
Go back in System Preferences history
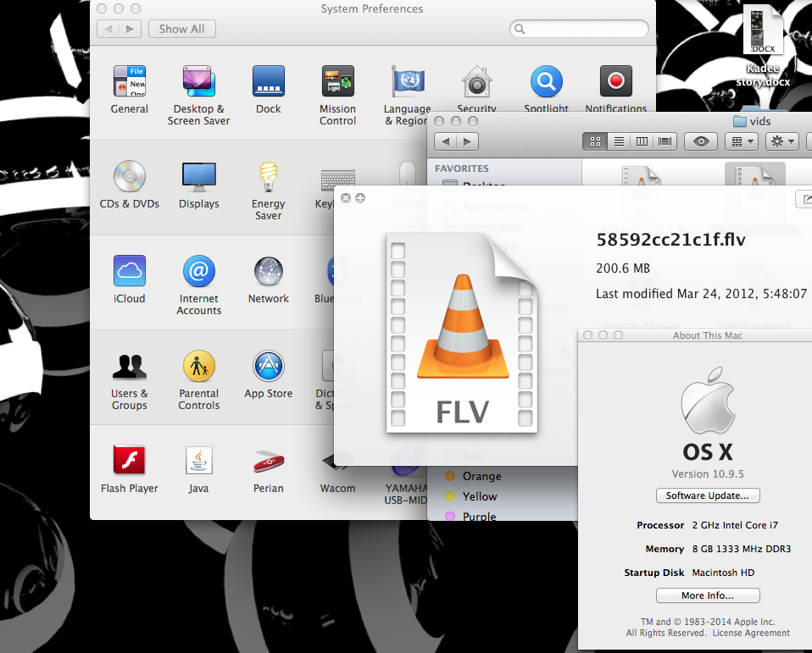pyautogui.click(x=108, y=29)
